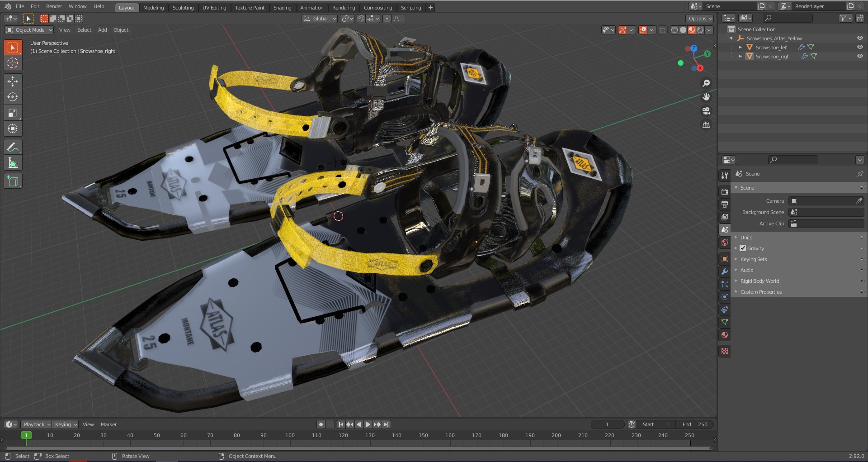Image resolution: width=868 pixels, height=462 pixels.
Task: Select the Add Cube tool
Action: pyautogui.click(x=13, y=181)
